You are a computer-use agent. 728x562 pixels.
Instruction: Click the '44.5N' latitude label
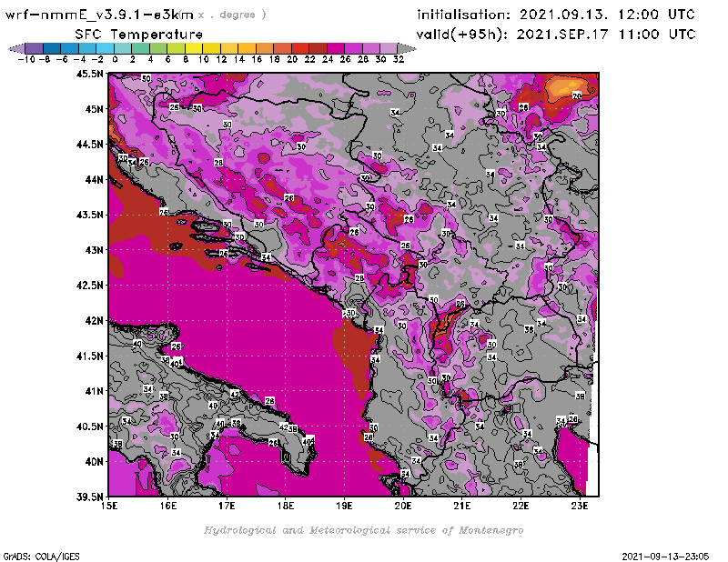pyautogui.click(x=89, y=145)
